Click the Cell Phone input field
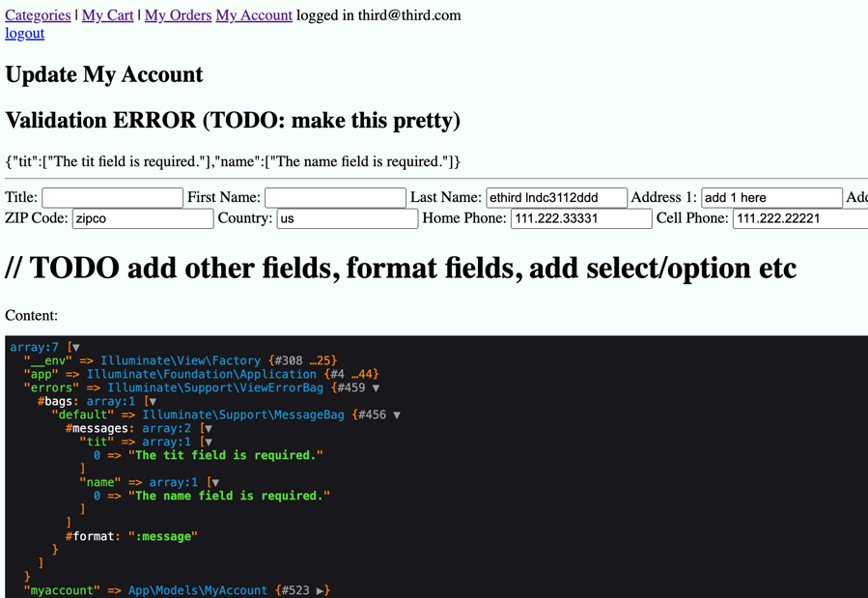The width and height of the screenshot is (868, 598). [799, 219]
